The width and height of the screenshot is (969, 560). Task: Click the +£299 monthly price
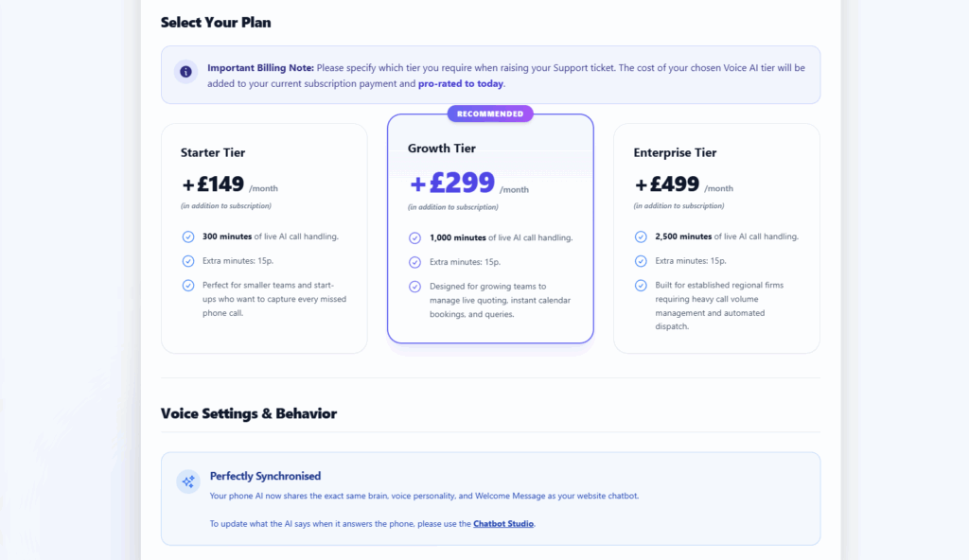coord(452,183)
